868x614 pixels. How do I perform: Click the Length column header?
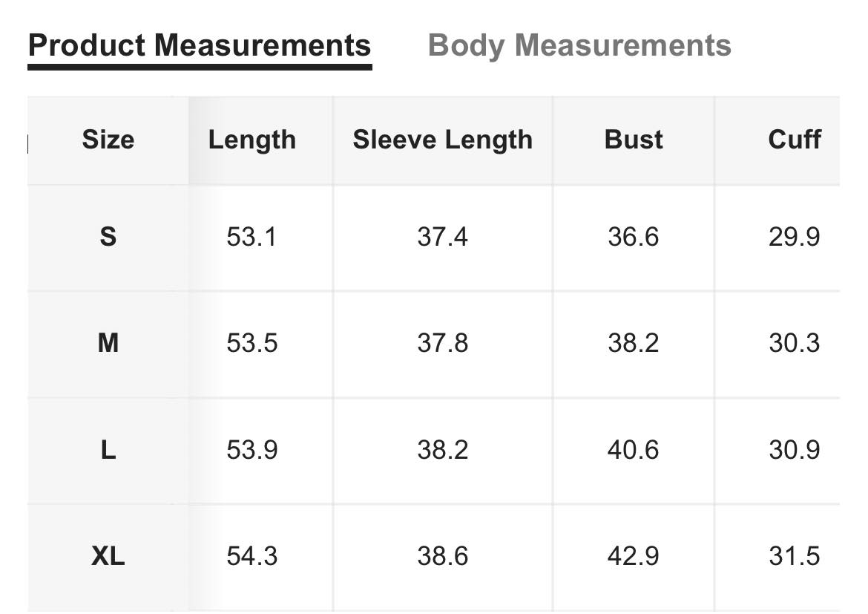click(252, 140)
